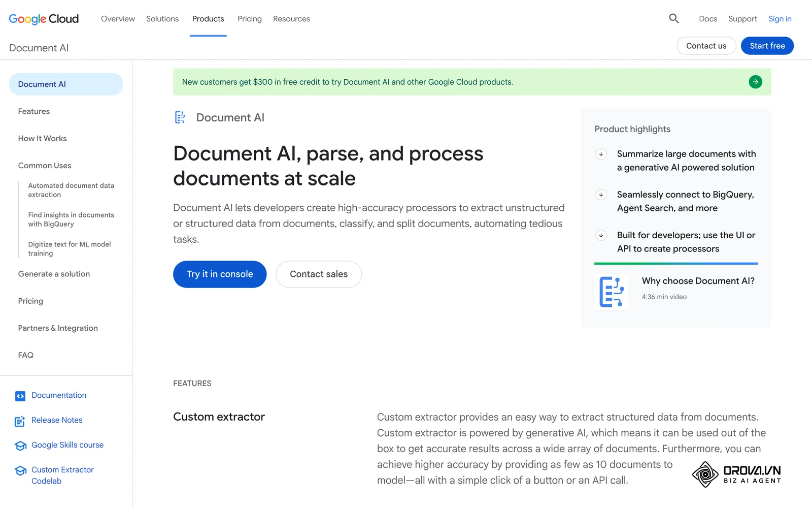Open Pricing in the sidebar
812x508 pixels.
[x=30, y=301]
